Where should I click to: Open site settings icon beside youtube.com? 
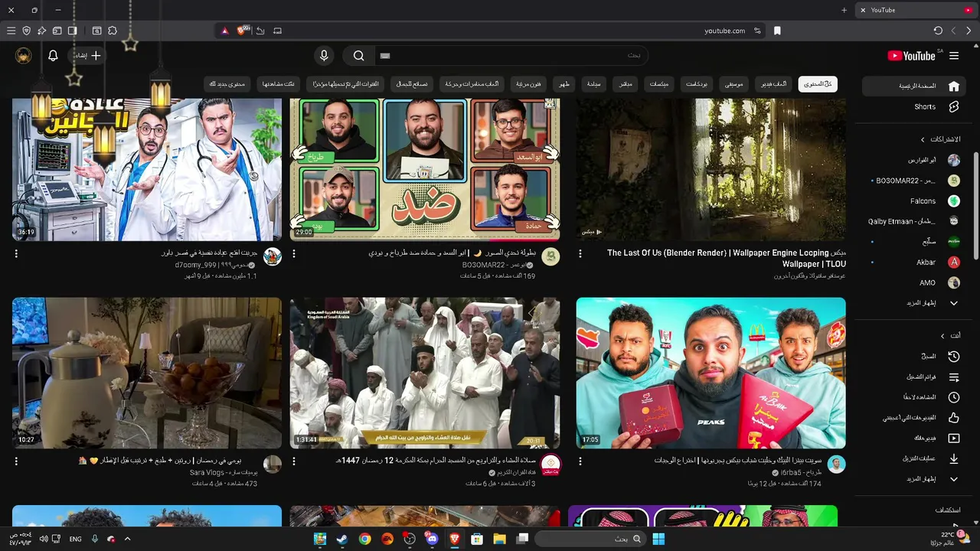point(757,31)
